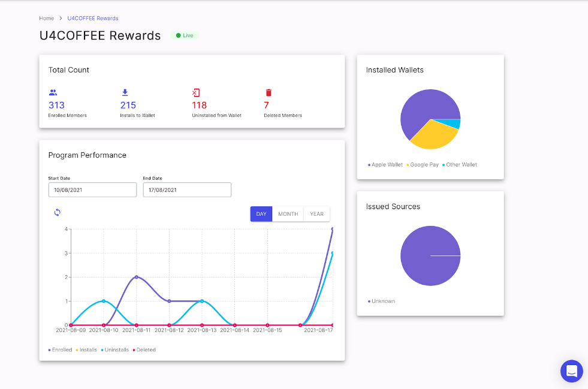Edit the Start Date field

tap(92, 190)
